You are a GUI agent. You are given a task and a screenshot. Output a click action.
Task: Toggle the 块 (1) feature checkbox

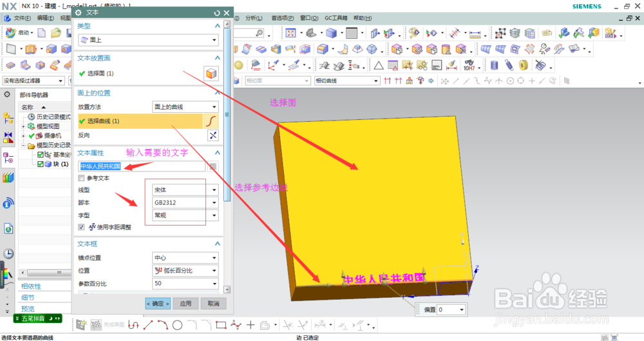[40, 164]
